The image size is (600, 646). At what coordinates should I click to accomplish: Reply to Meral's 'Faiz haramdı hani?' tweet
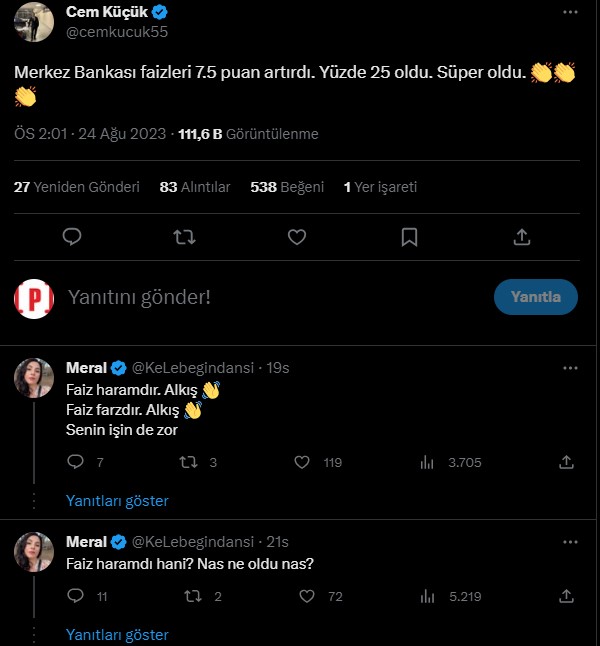(74, 596)
